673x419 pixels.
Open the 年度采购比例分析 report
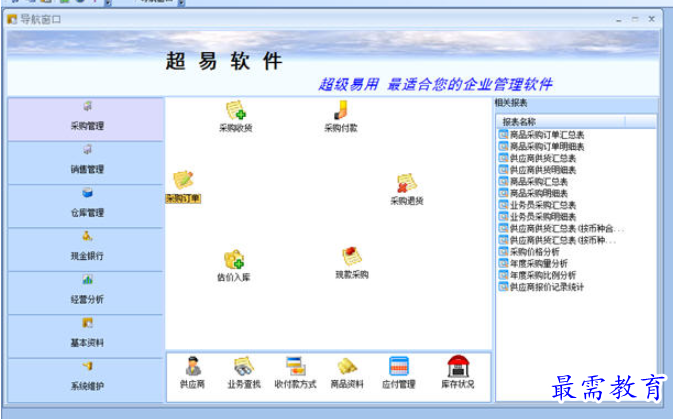point(537,275)
